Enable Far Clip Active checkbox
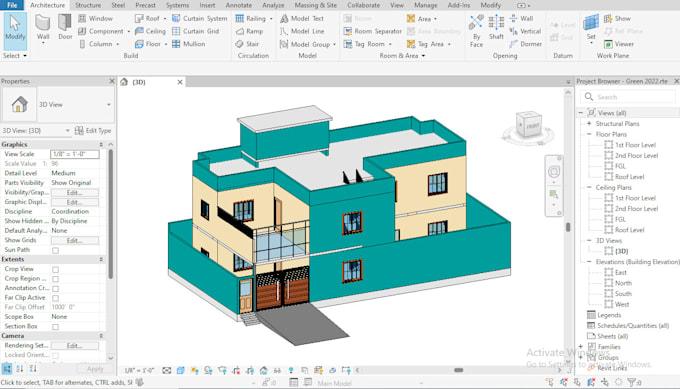Image resolution: width=680 pixels, height=389 pixels. tap(56, 298)
